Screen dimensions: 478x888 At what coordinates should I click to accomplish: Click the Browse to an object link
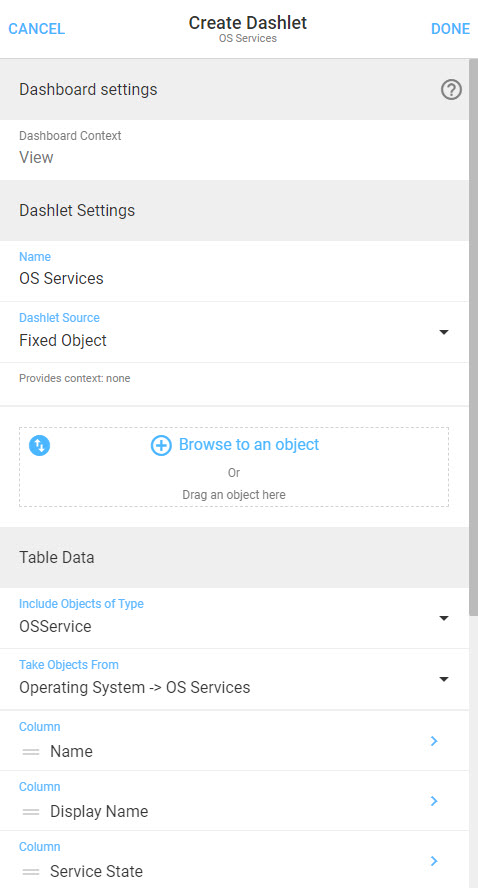pyautogui.click(x=249, y=445)
